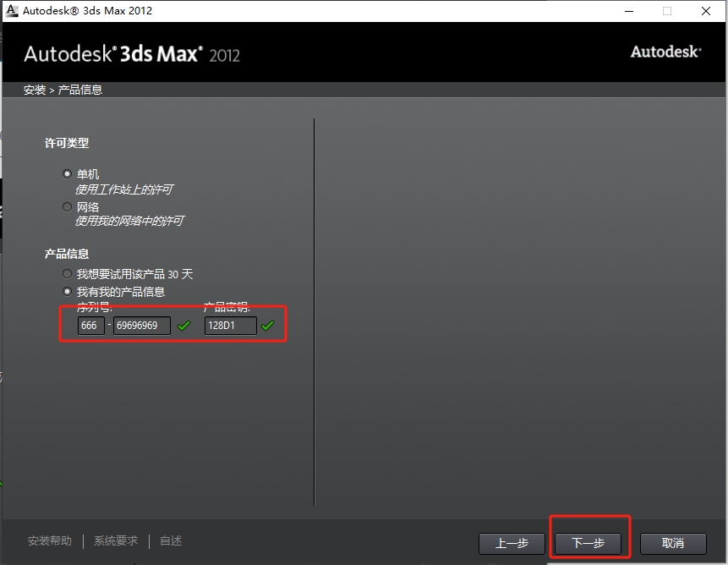Select the 网络 license type radio button
The image size is (728, 565).
click(67, 206)
